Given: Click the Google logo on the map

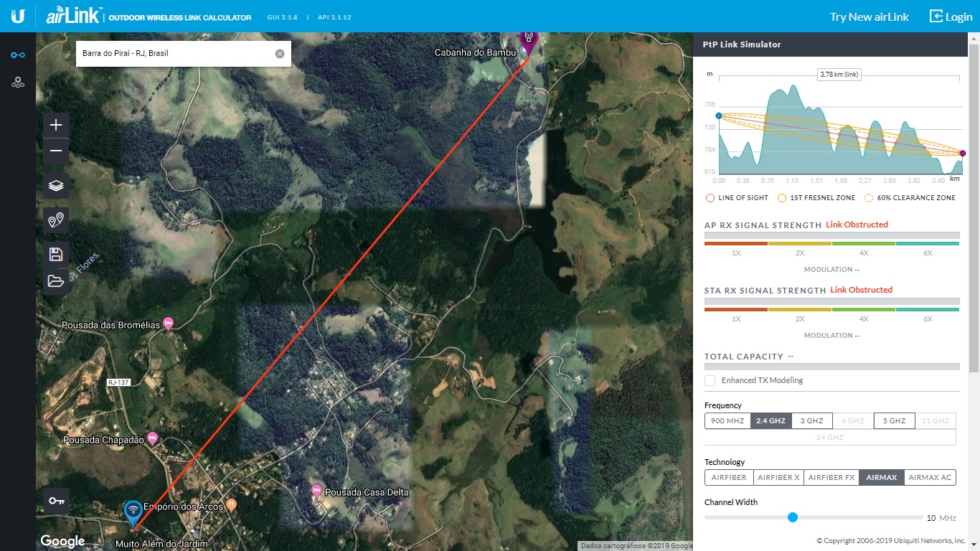Looking at the screenshot, I should click(62, 541).
